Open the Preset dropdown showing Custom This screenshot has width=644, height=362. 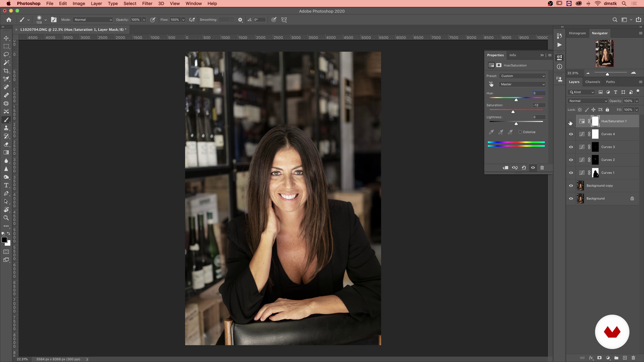[x=522, y=76]
